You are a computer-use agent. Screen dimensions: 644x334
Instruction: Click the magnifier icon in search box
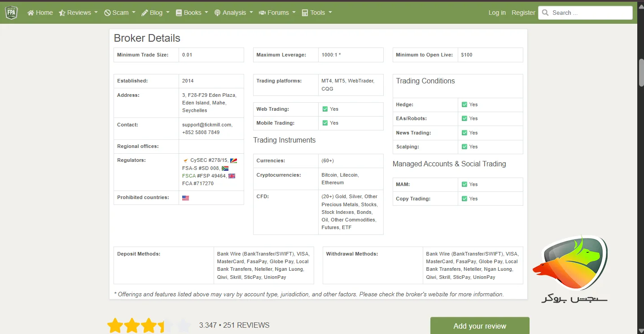coord(545,13)
